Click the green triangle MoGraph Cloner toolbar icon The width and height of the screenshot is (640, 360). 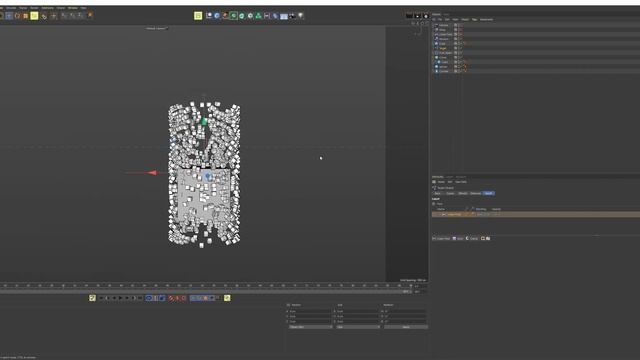click(x=258, y=16)
